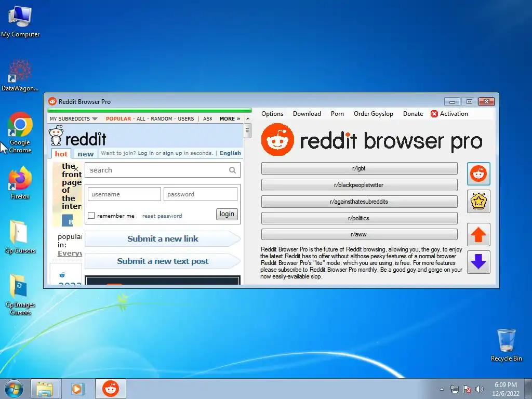
Task: Click the r/aww button
Action: (360, 234)
